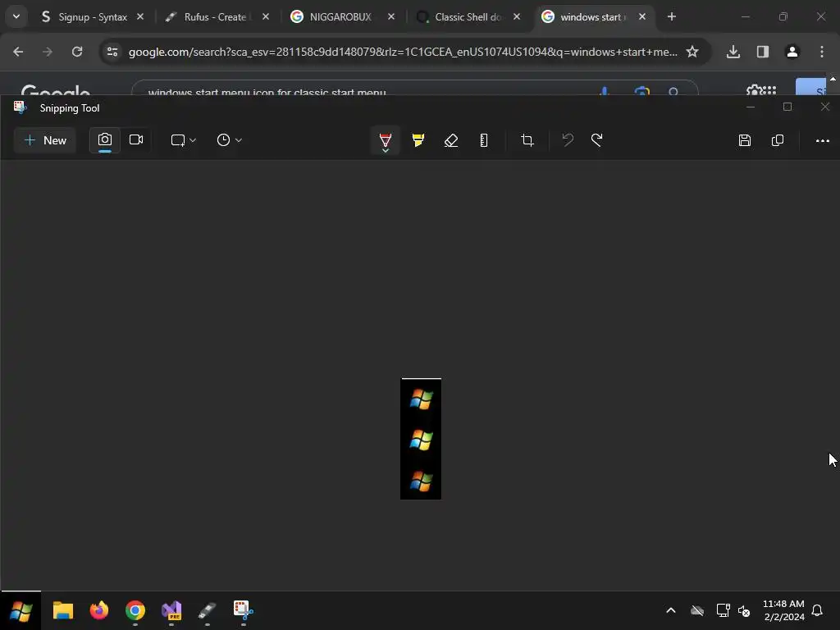Reload the Chrome page
This screenshot has height=630, width=840.
tap(77, 52)
